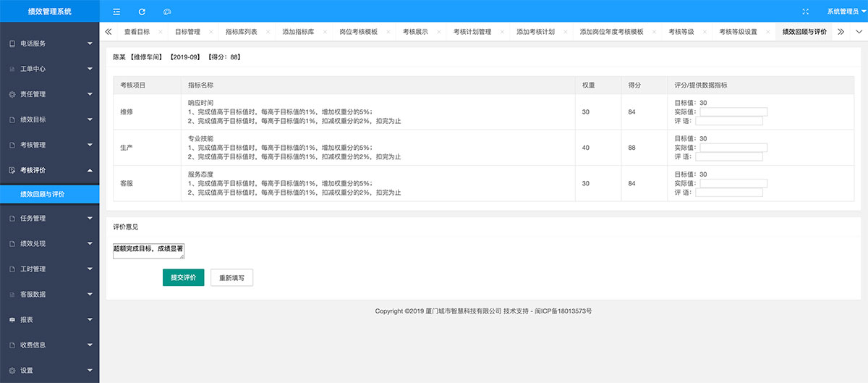This screenshot has width=868, height=383.
Task: Switch to 考核展示 tab
Action: click(415, 32)
